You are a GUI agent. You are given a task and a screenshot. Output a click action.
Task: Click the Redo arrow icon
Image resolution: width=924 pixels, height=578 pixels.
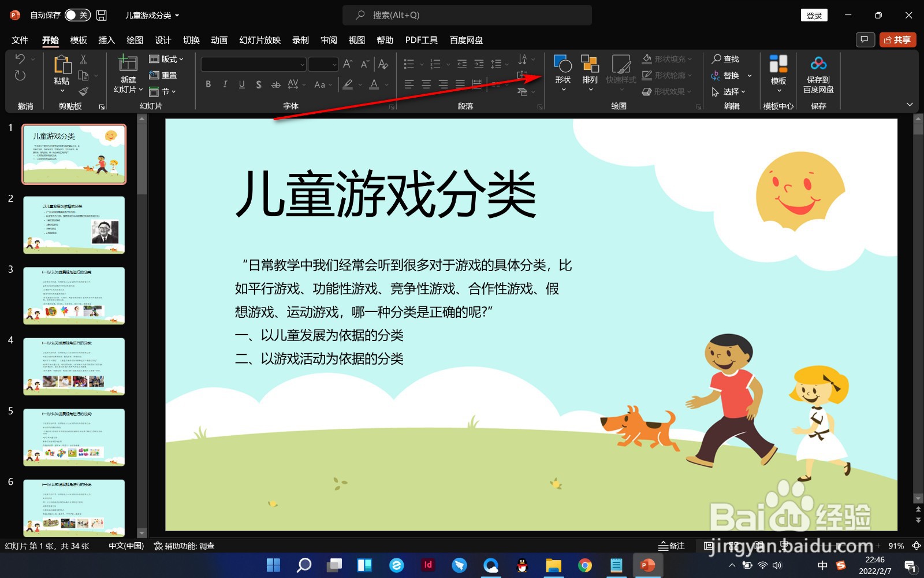point(20,75)
